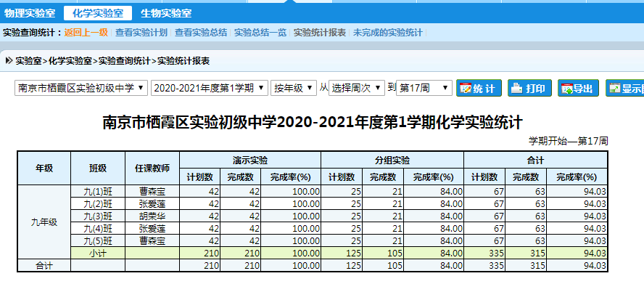This screenshot has width=644, height=292.
Task: Click the 合计 total row label
Action: (44, 266)
